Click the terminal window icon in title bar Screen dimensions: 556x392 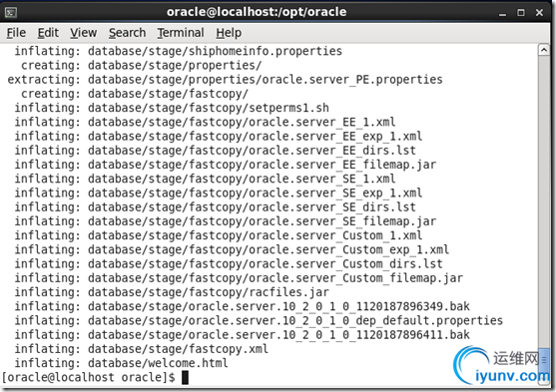click(11, 13)
